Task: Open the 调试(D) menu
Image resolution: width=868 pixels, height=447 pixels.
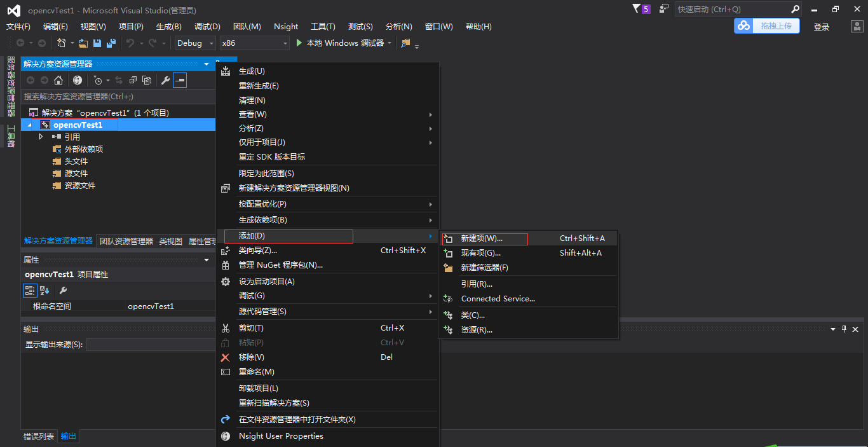Action: coord(207,26)
